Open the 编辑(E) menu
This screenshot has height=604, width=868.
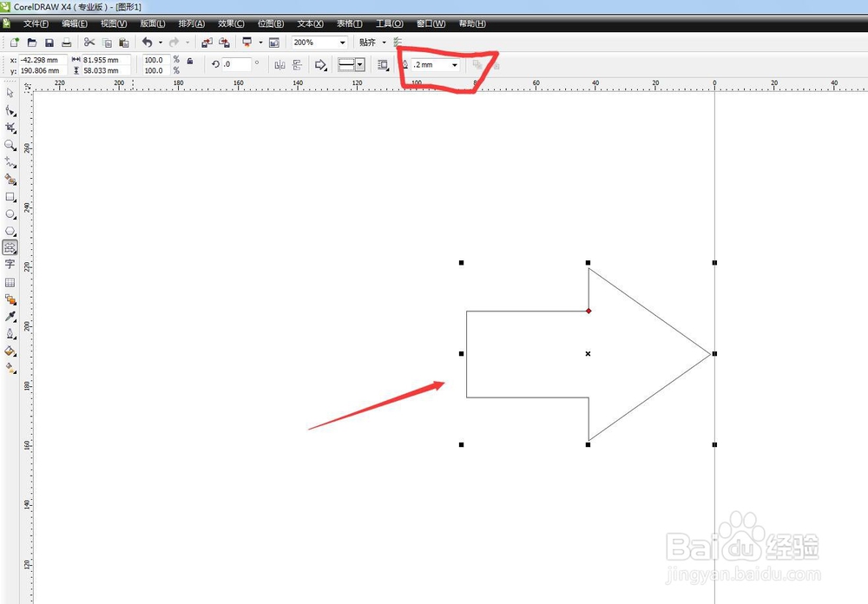coord(75,23)
